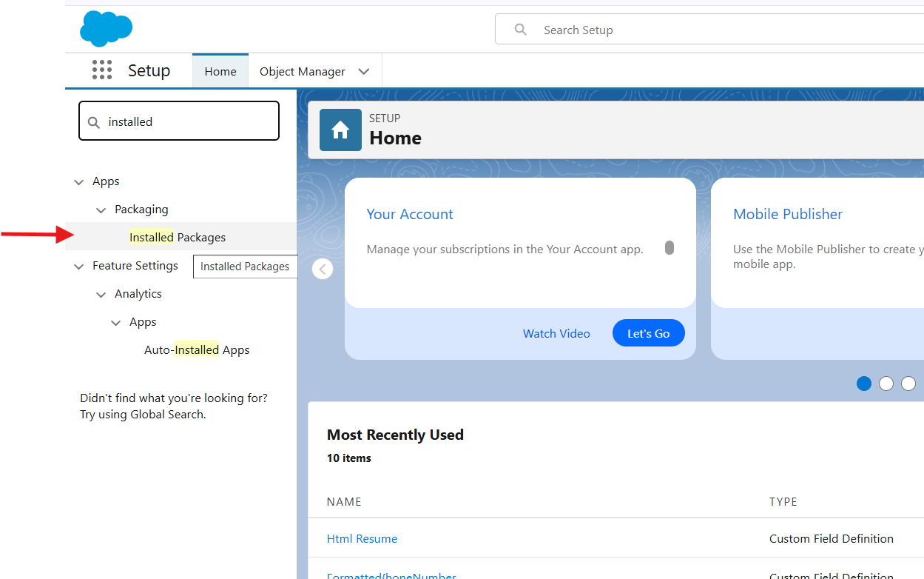Open the Html Resume link
Screen dimensions: 924x579
tap(362, 538)
